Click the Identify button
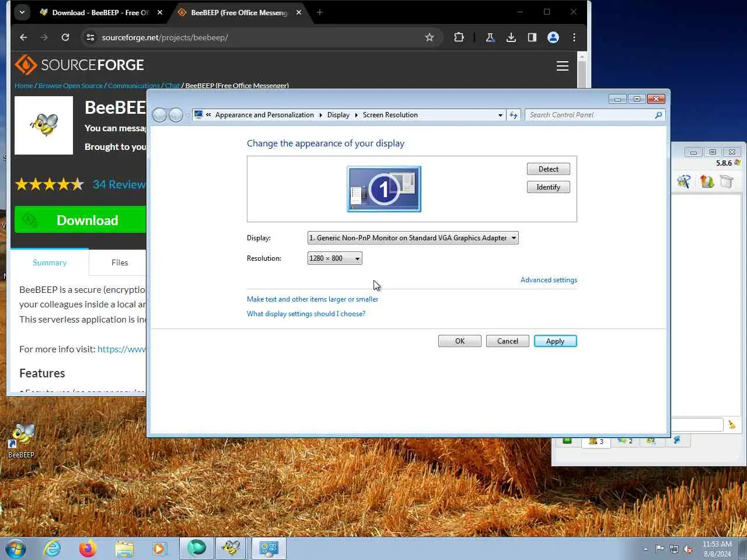The image size is (747, 560). pyautogui.click(x=549, y=187)
